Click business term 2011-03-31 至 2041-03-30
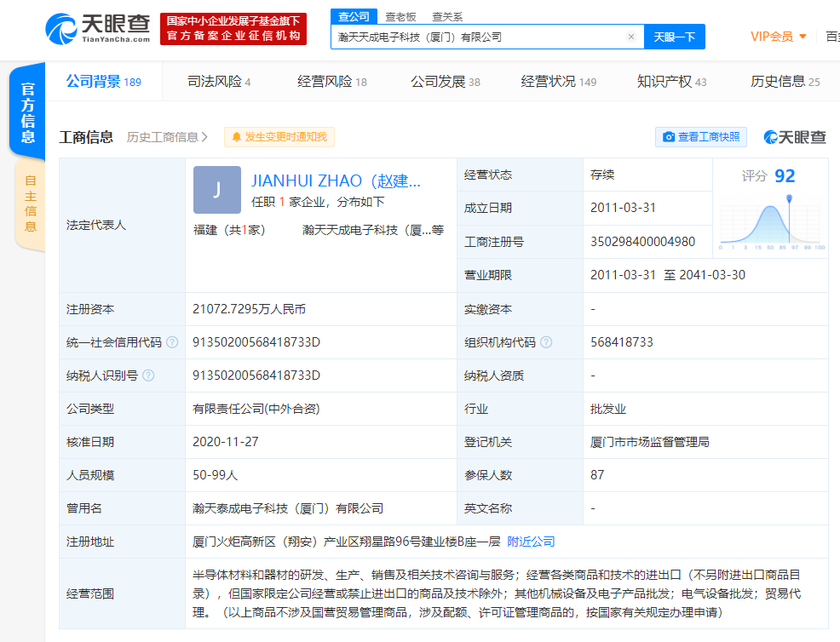The image size is (840, 642). [x=668, y=275]
